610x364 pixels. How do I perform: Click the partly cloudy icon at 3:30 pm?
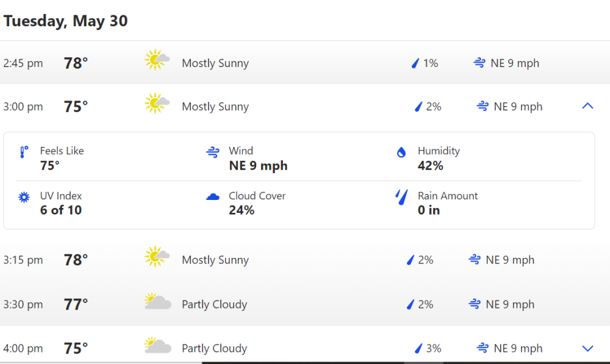coord(157,302)
